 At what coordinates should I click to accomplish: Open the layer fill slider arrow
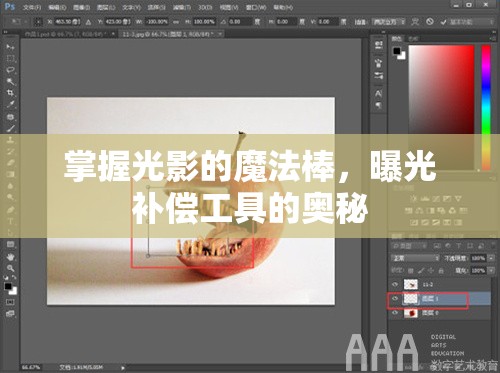(x=491, y=271)
